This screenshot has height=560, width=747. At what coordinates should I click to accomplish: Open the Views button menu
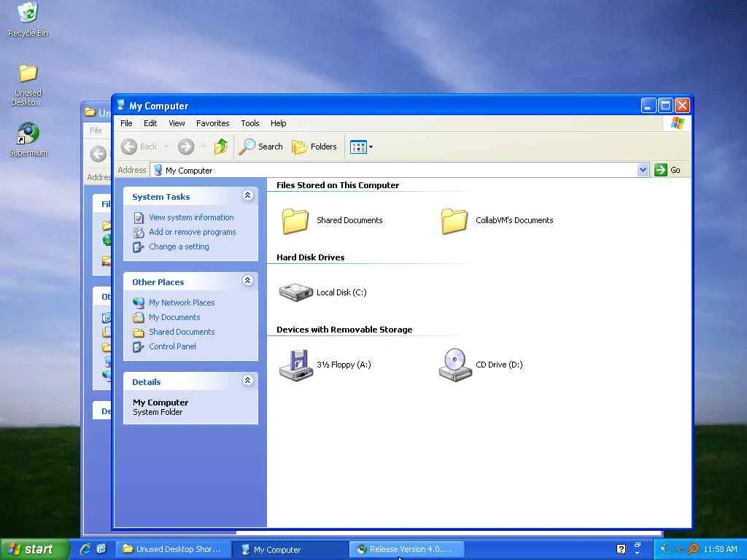(x=361, y=147)
